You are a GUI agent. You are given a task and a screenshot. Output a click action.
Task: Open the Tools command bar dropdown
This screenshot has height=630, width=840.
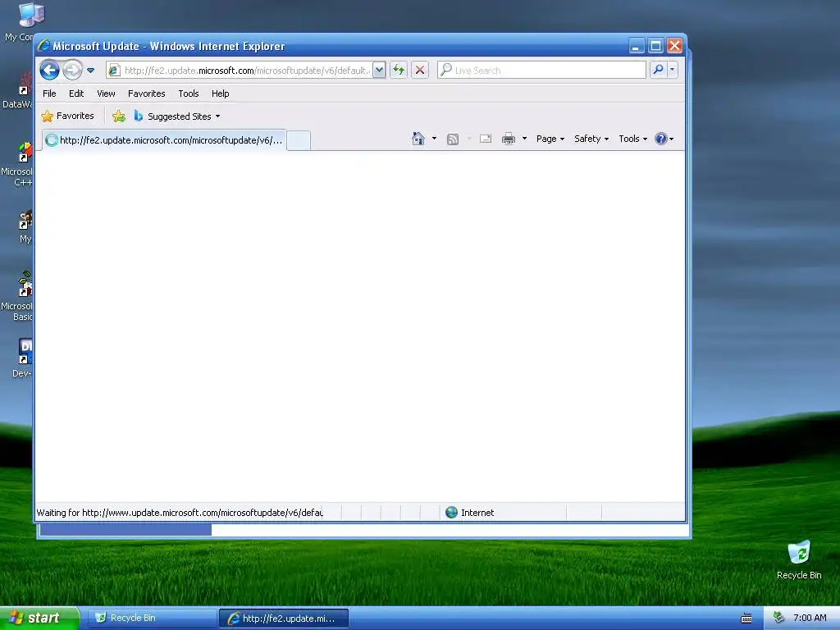[x=632, y=139]
